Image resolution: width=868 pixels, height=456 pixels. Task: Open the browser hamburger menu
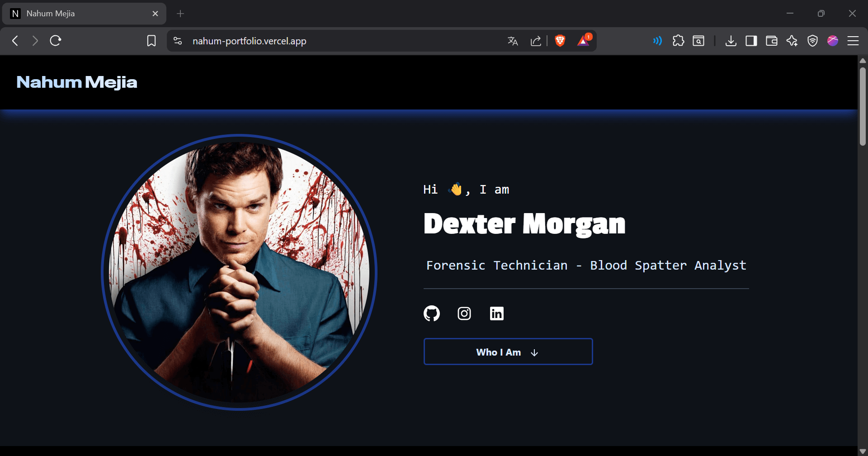pos(853,41)
